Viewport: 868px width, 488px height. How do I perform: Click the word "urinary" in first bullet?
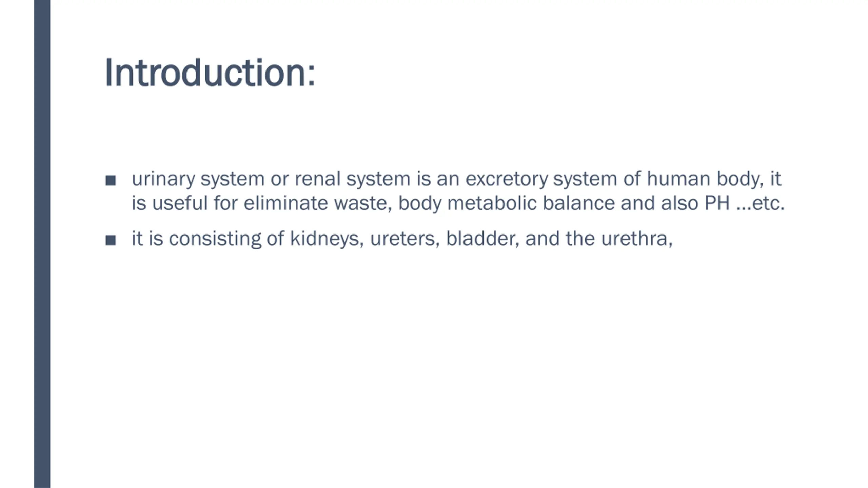coord(163,179)
